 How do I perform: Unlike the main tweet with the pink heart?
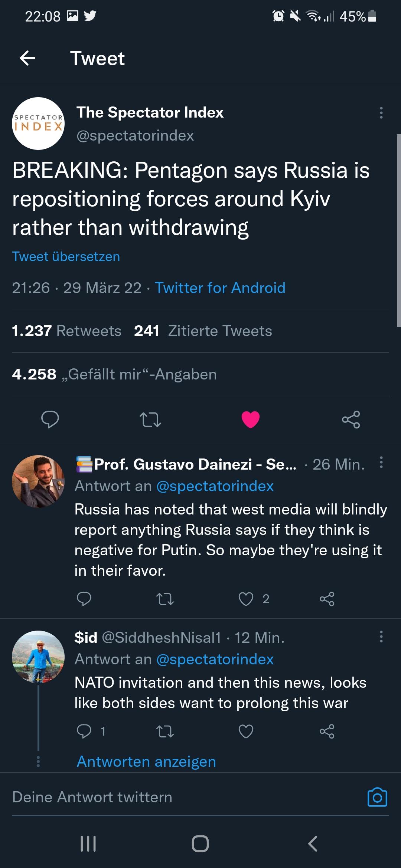[251, 420]
